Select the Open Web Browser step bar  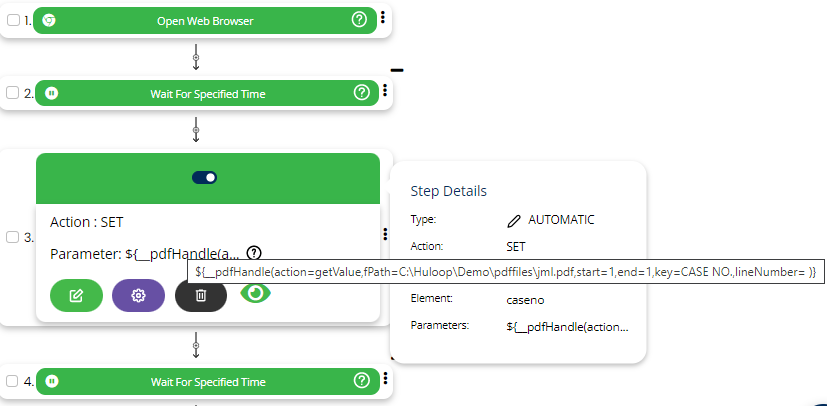click(x=205, y=20)
